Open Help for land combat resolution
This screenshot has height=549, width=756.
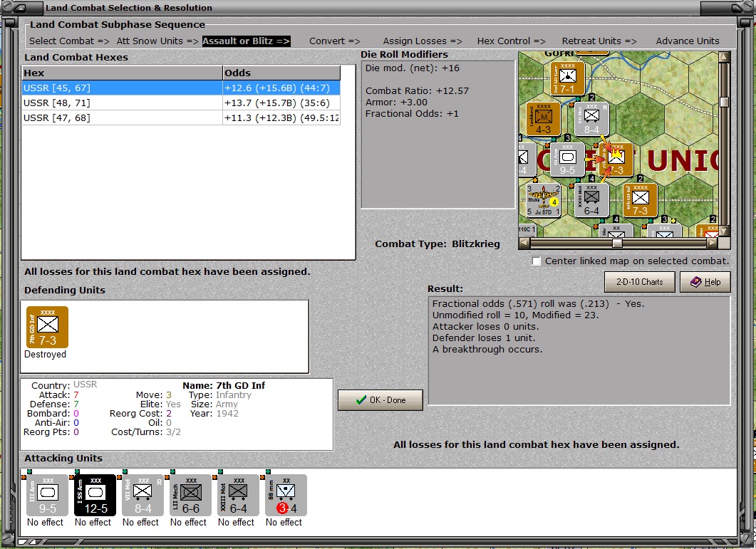click(705, 282)
